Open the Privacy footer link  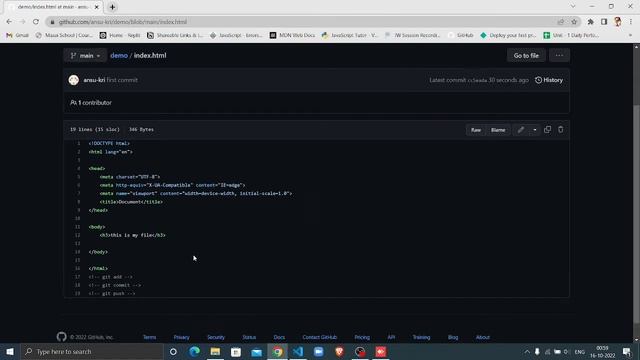click(x=182, y=337)
